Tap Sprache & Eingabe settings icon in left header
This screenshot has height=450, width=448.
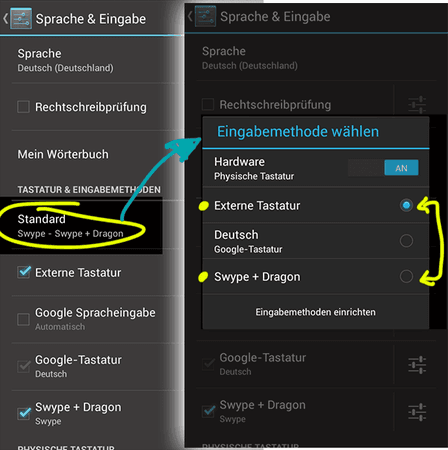tap(21, 19)
